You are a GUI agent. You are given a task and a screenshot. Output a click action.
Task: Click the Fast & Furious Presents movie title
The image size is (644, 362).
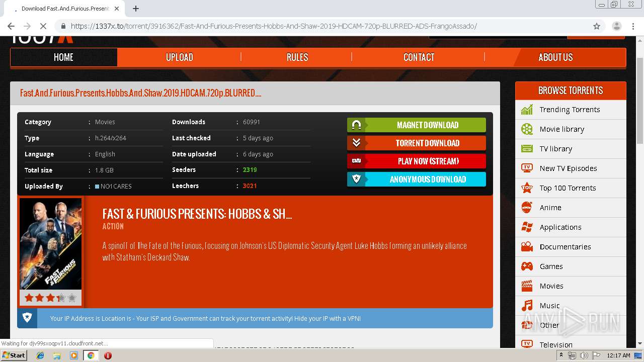click(x=197, y=214)
